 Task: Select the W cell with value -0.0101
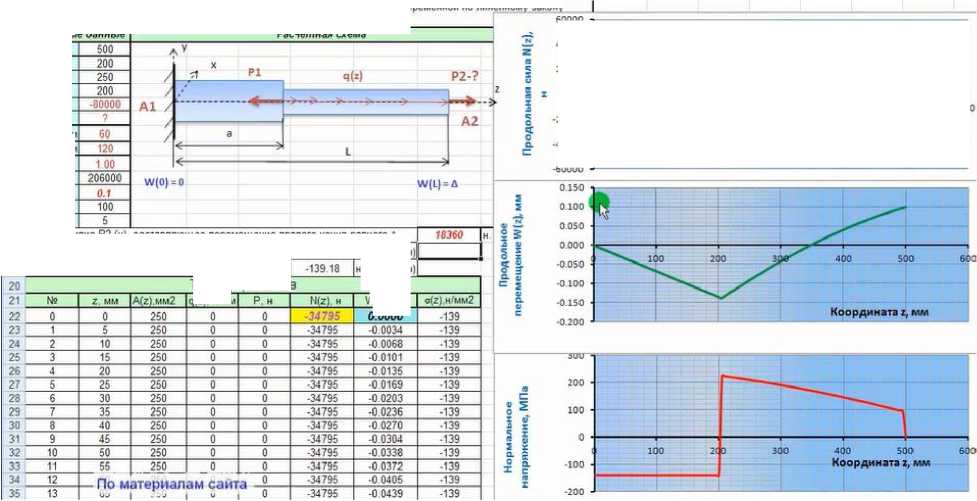pyautogui.click(x=384, y=358)
